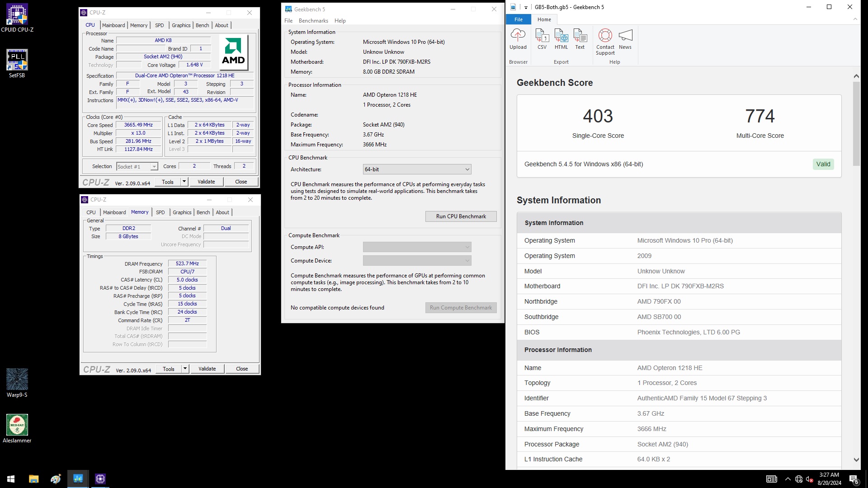Image resolution: width=868 pixels, height=488 pixels.
Task: Click the Upload icon in Geekbench ribbon
Action: [x=518, y=39]
